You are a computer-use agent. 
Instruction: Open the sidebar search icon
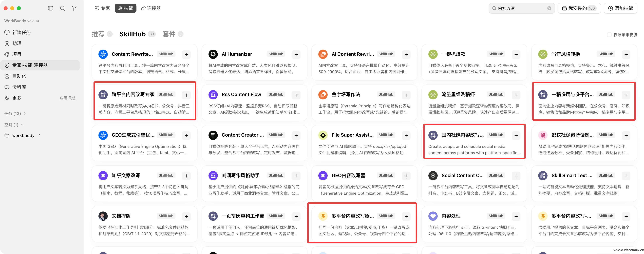[x=62, y=8]
